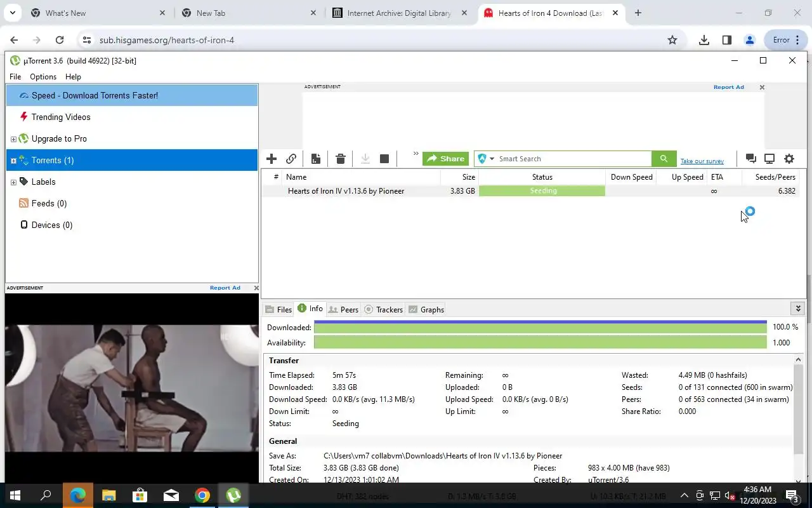Reload the hisgames page
This screenshot has width=812, height=508.
[60, 40]
